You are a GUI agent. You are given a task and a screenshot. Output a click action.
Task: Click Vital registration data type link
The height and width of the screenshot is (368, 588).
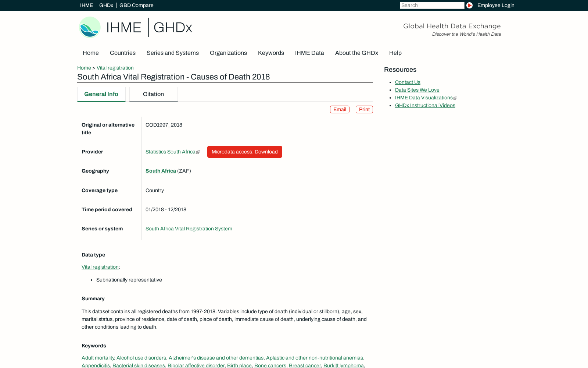(x=100, y=267)
